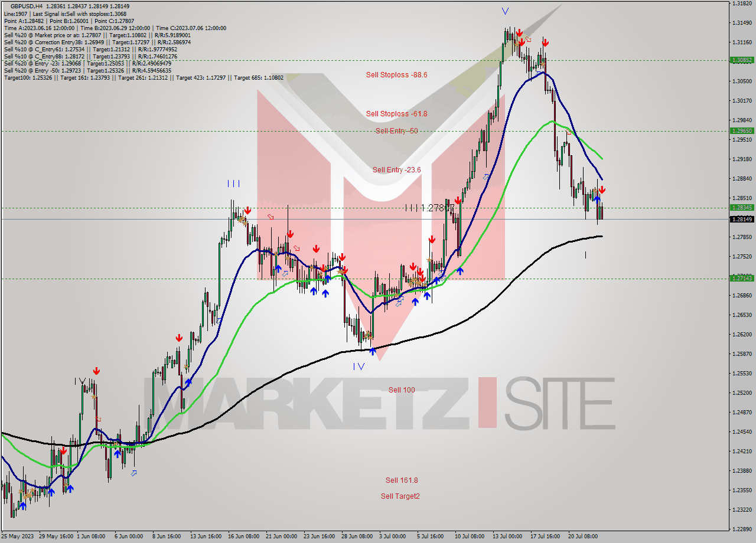
Task: Click the 1.22890 price axis value
Action: [741, 529]
